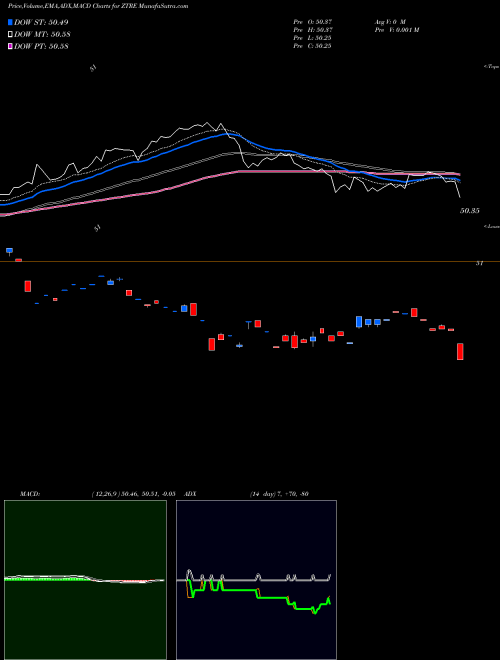This screenshot has height=660, width=500.
Task: Click the 'MACD:' panel label
Action: [30, 494]
